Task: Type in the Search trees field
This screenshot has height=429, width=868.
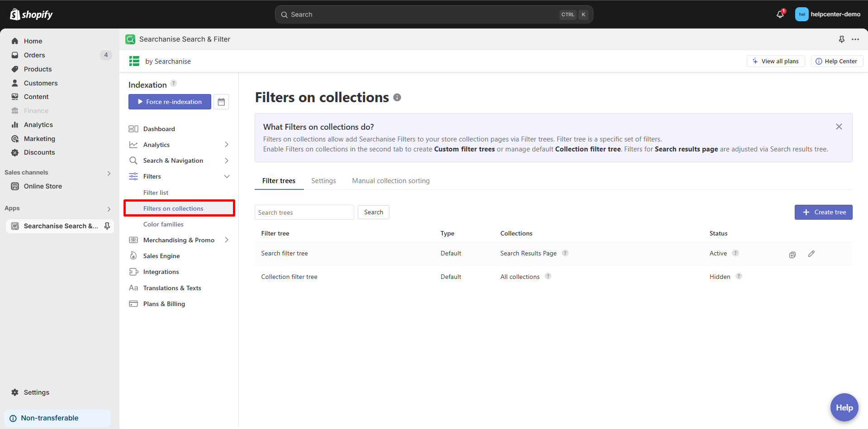Action: [304, 212]
